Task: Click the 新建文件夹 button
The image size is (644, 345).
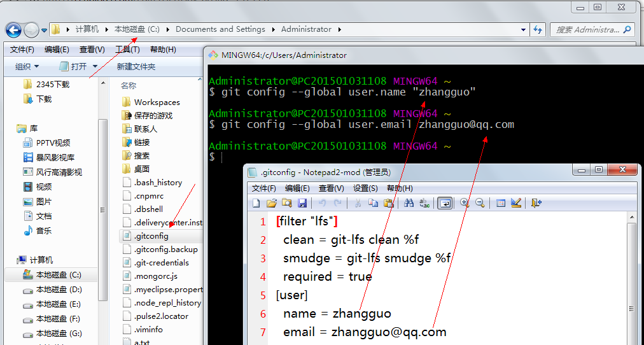Action: (x=136, y=66)
